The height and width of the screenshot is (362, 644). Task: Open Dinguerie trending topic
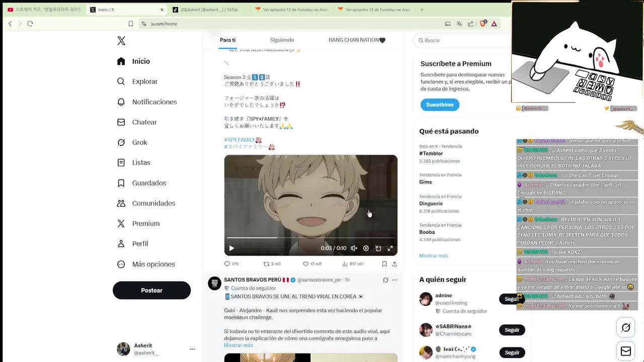click(x=431, y=204)
